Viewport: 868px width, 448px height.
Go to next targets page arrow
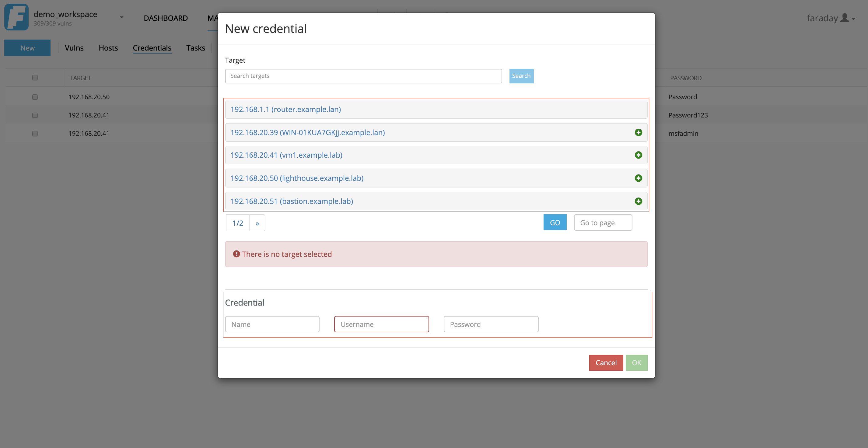coord(257,223)
